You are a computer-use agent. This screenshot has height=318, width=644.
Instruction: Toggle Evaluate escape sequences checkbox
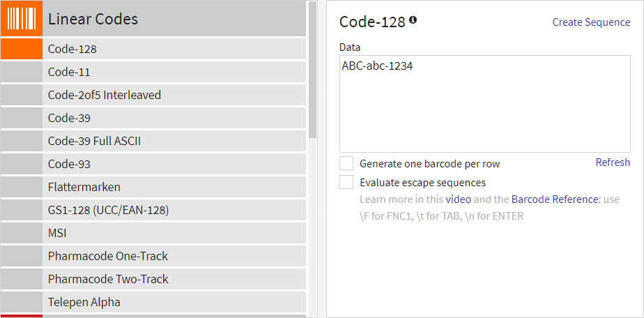tap(346, 183)
